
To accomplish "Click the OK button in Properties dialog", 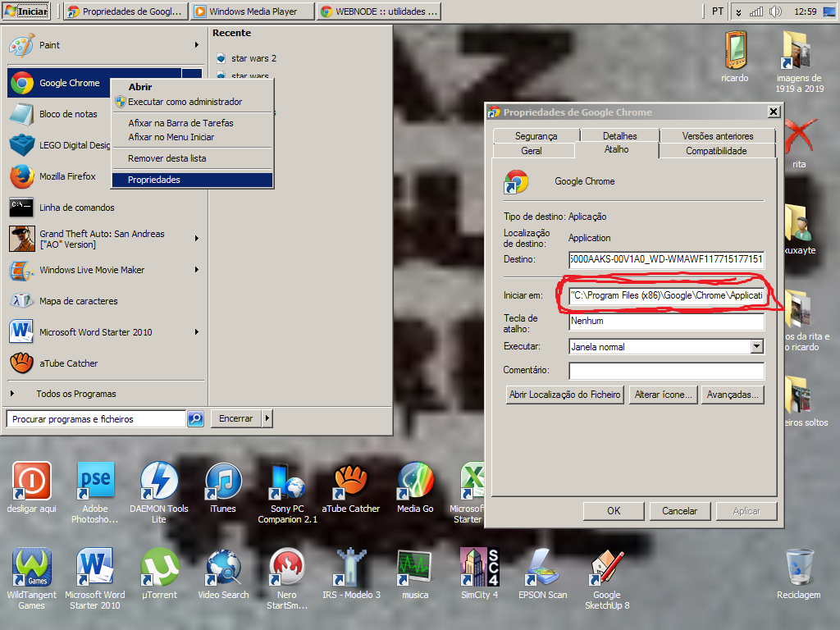I will click(614, 511).
